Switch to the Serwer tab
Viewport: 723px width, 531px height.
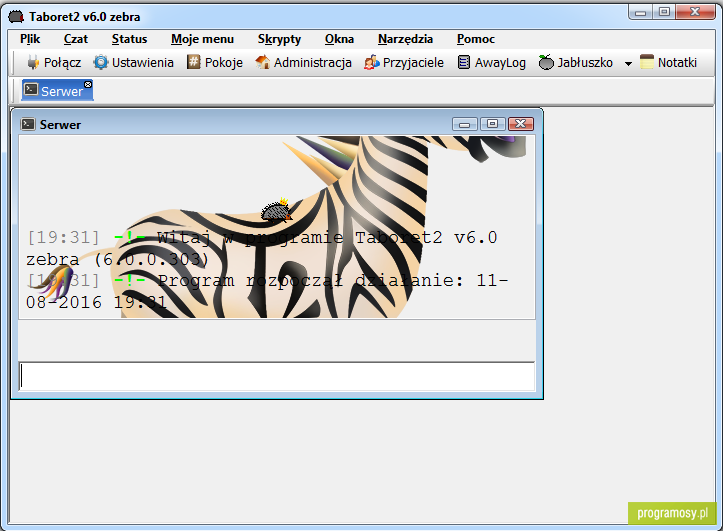pyautogui.click(x=57, y=90)
